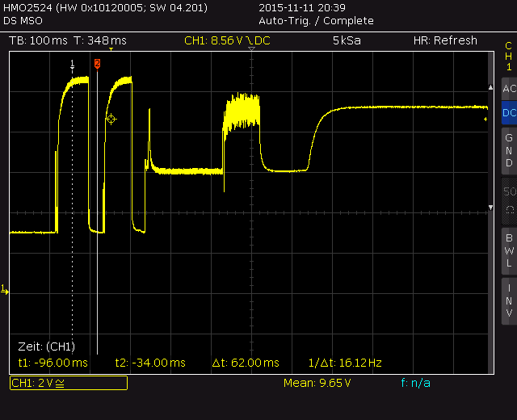517x420 pixels.
Task: Click the trigger level marker on right edge
Action: point(485,119)
